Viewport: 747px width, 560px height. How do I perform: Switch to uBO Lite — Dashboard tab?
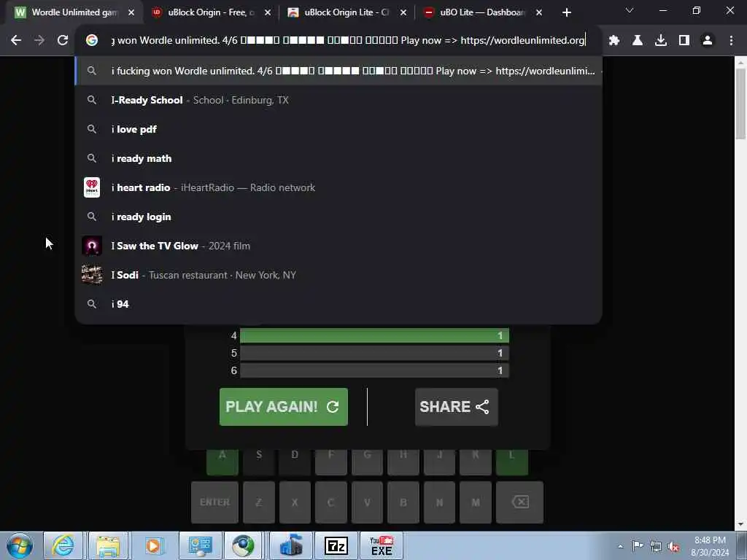pos(482,12)
